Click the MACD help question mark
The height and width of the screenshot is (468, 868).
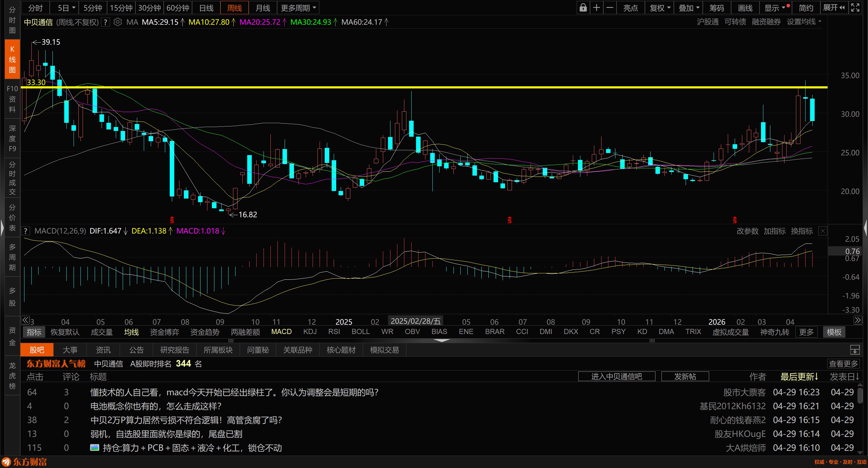26,231
